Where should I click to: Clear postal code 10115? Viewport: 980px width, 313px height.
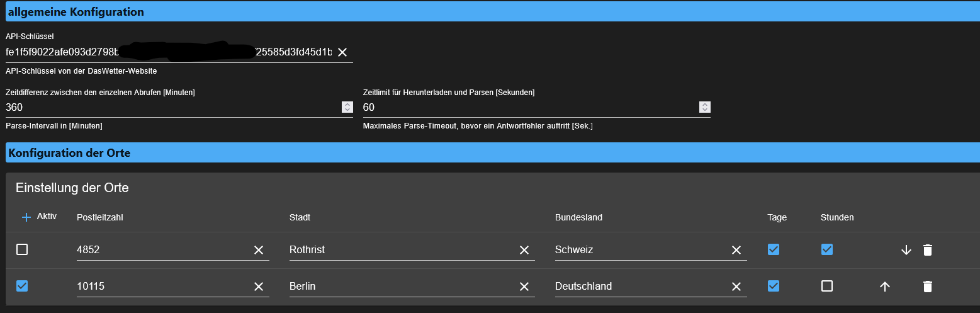coord(259,287)
